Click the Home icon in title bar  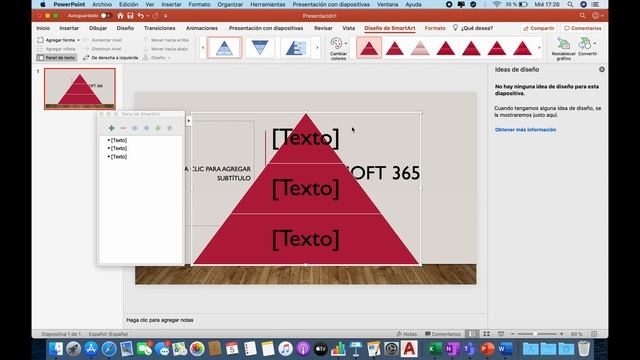point(120,16)
